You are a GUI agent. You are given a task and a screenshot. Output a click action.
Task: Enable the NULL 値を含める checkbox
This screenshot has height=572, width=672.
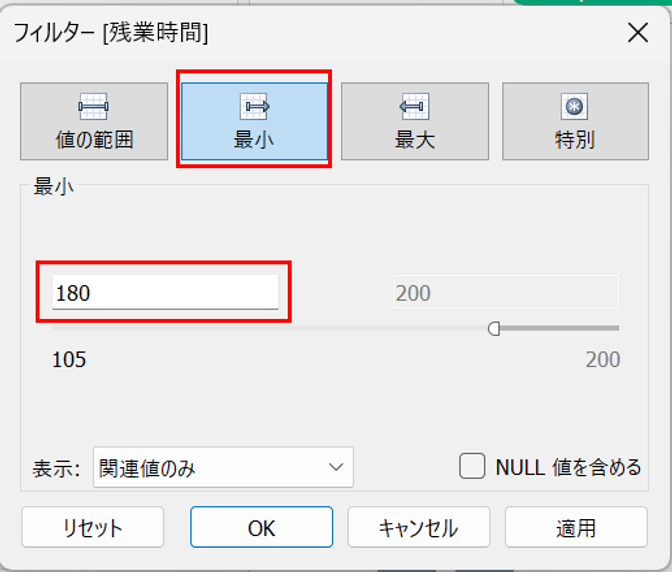click(x=472, y=466)
